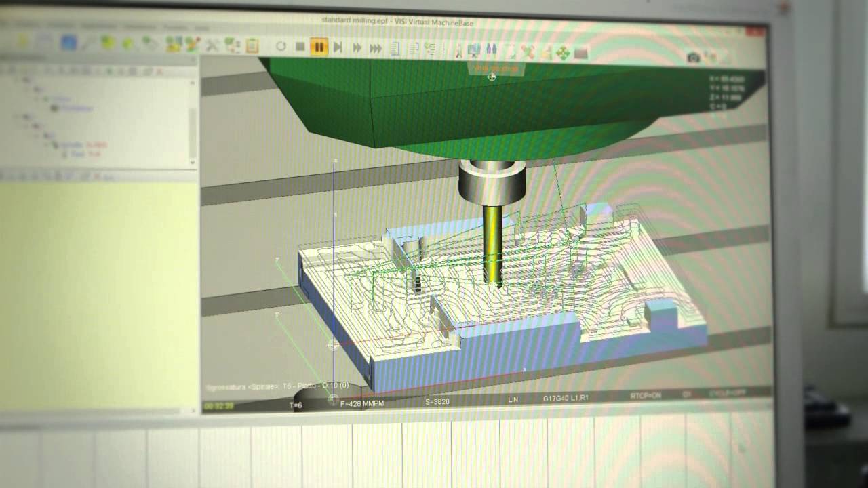Click the elapsed time readout in status bar

219,406
